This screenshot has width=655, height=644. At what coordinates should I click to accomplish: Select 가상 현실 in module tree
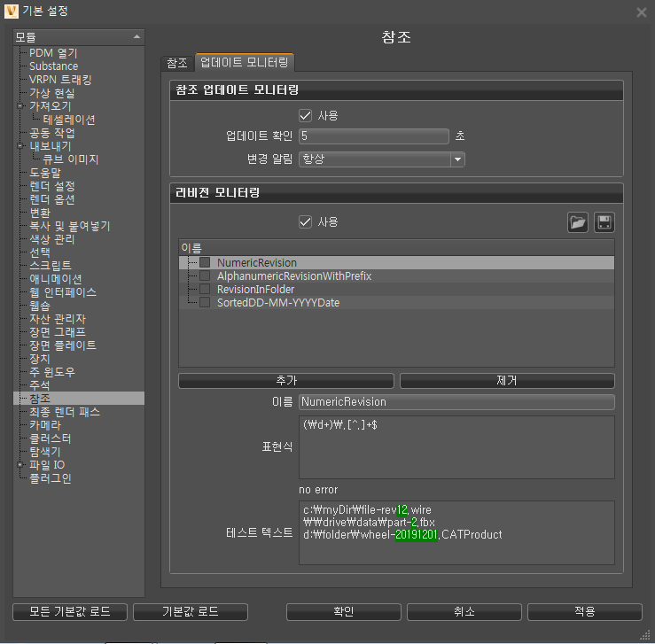(x=51, y=93)
